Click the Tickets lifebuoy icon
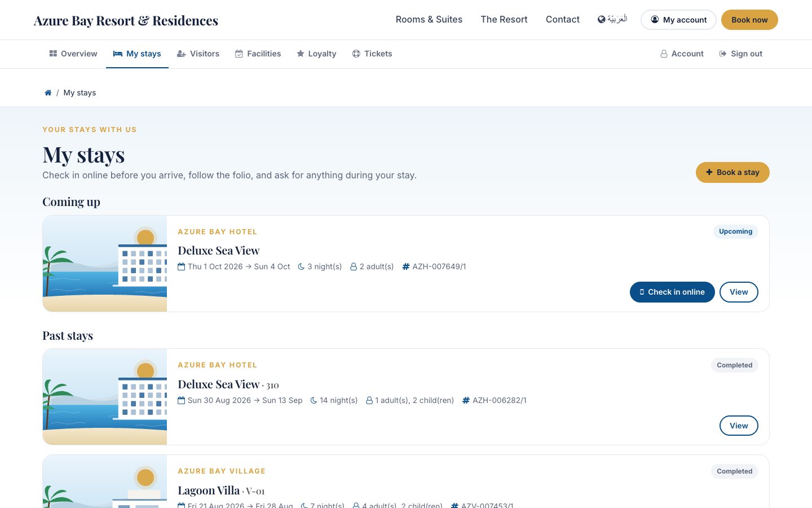The height and width of the screenshot is (508, 812). pos(356,54)
